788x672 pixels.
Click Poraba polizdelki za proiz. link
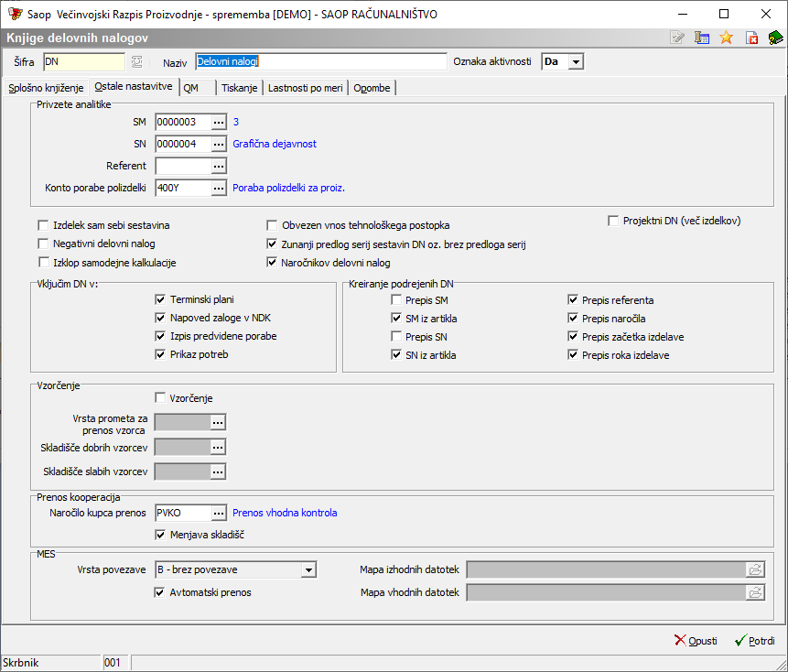pyautogui.click(x=288, y=188)
